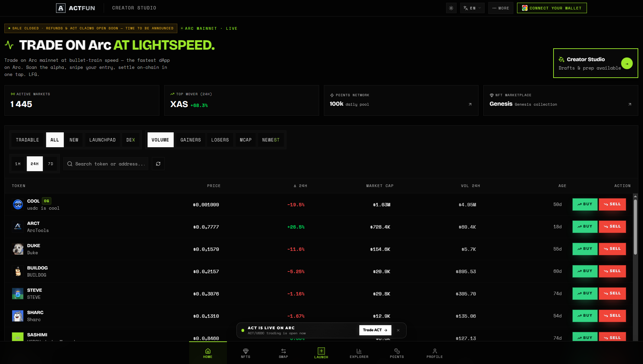Open the EN language dropdown

pyautogui.click(x=472, y=8)
